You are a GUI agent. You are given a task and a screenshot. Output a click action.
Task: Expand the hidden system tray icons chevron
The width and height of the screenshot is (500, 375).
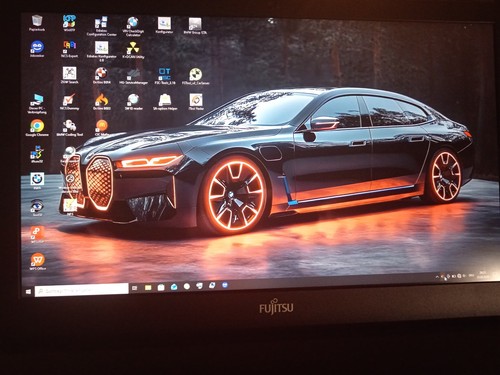coord(437,277)
